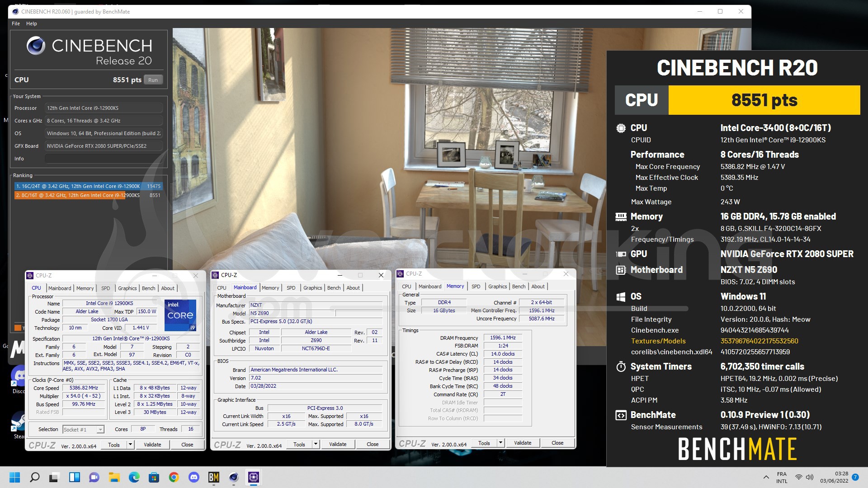Launch Microsoft Edge from taskbar
The height and width of the screenshot is (488, 868).
coord(134,477)
